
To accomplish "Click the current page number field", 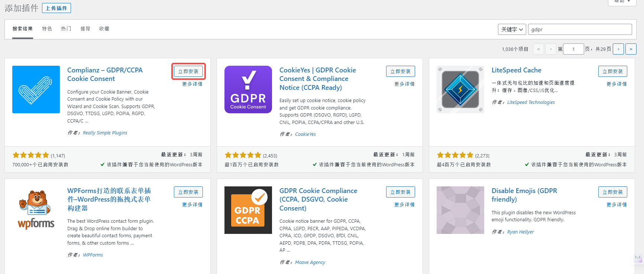I will tap(573, 49).
